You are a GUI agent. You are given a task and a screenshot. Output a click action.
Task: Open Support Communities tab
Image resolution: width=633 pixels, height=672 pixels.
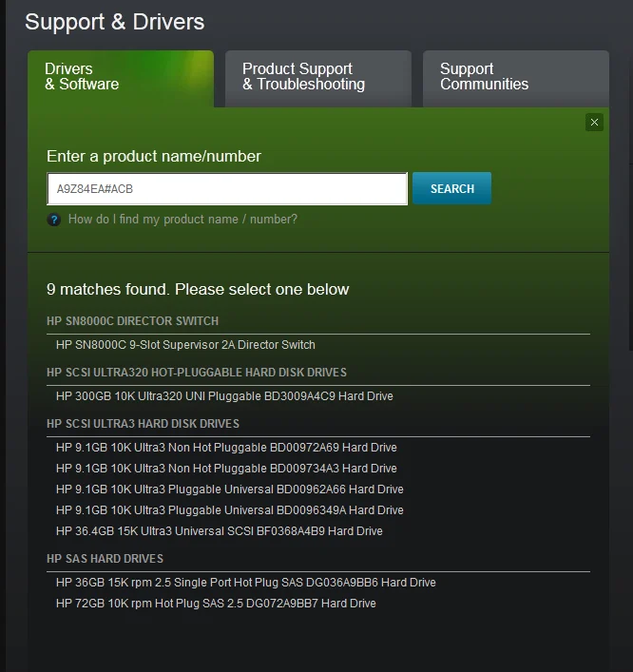[x=515, y=79]
